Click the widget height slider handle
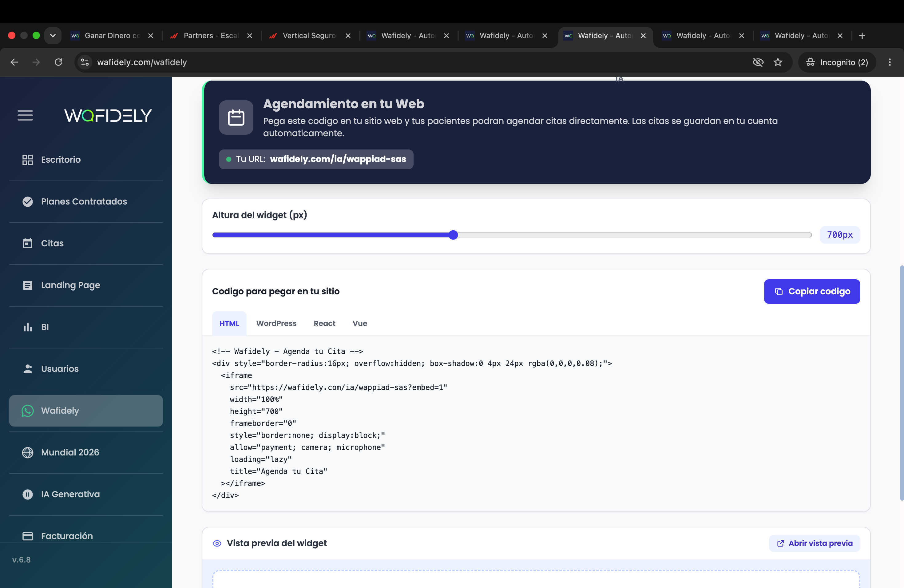Viewport: 904px width, 588px height. coord(453,235)
